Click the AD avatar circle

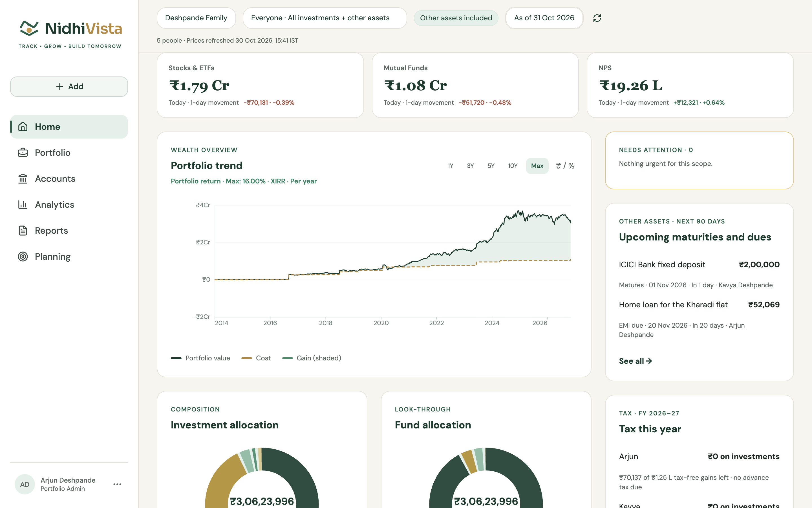coord(25,484)
